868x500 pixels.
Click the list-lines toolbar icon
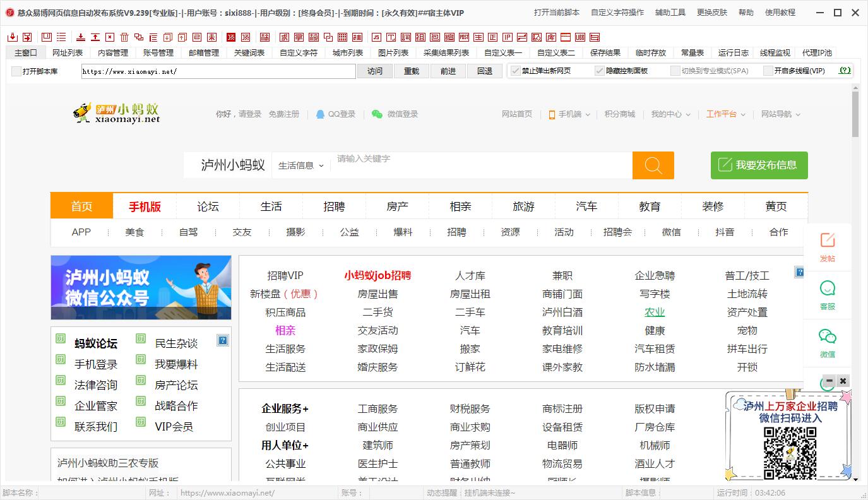[62, 37]
